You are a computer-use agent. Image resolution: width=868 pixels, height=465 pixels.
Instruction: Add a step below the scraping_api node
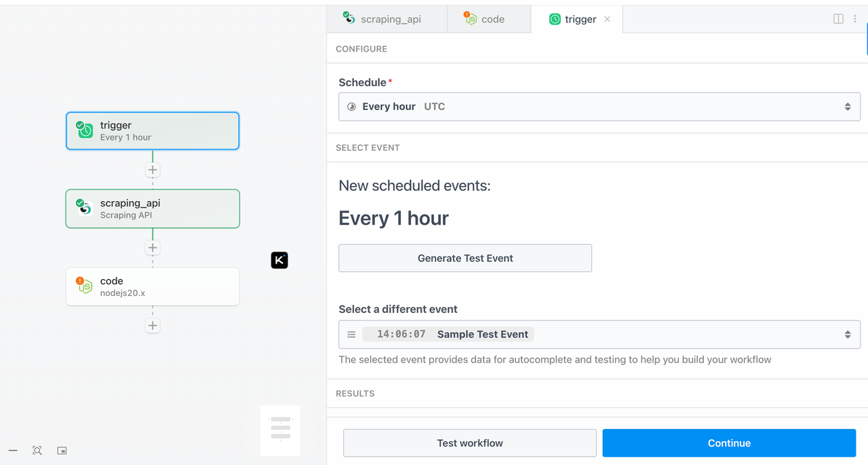pos(153,248)
